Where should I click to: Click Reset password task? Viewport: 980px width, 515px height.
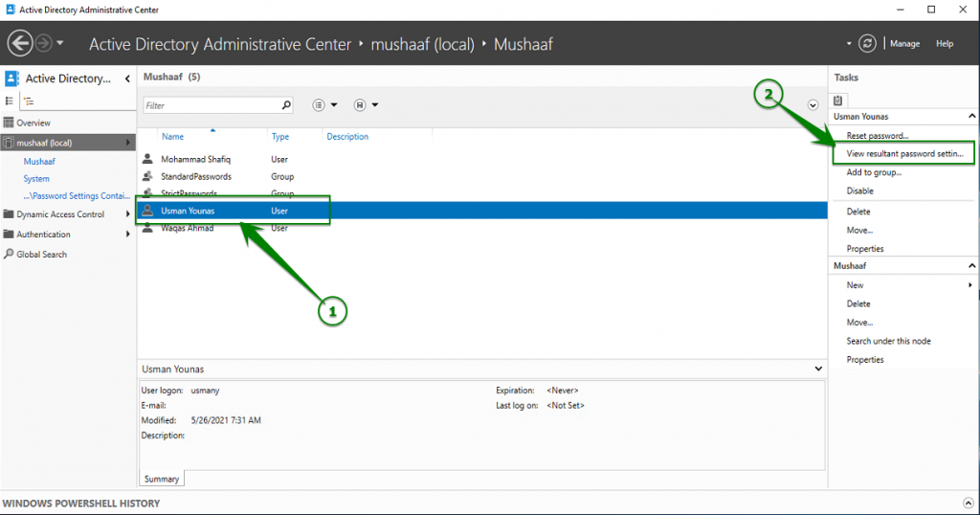point(877,136)
